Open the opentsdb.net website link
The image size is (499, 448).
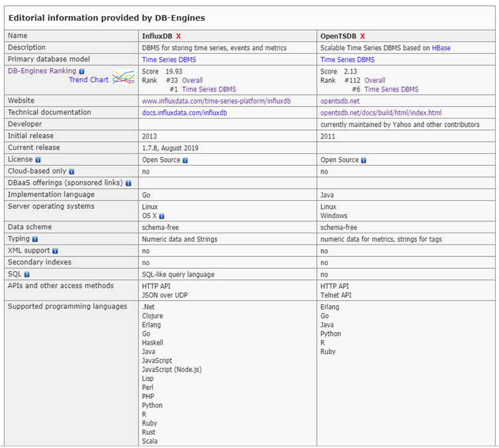340,101
